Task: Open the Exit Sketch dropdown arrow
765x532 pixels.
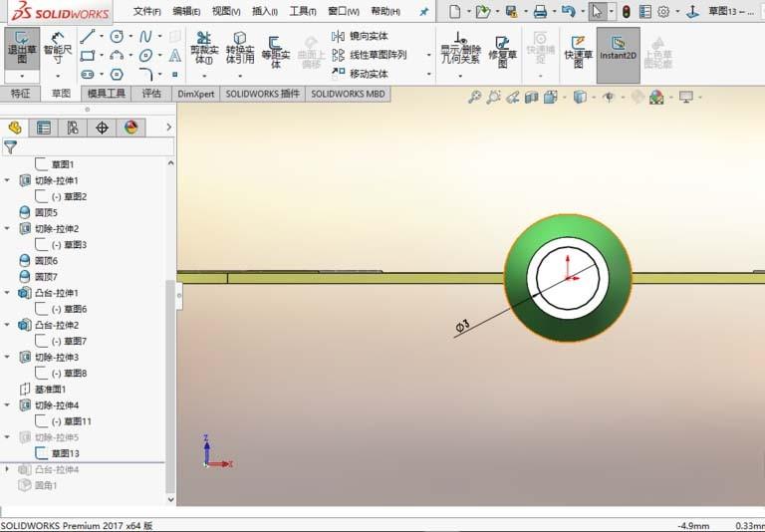Action: coord(22,76)
